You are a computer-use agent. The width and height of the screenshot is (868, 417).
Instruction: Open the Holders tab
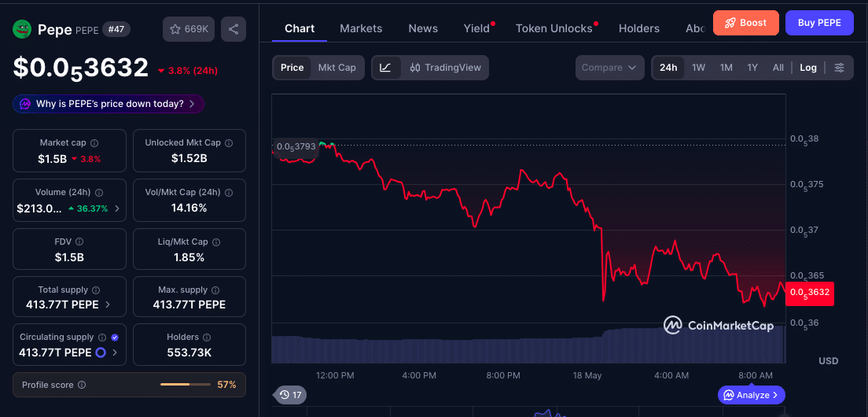639,28
